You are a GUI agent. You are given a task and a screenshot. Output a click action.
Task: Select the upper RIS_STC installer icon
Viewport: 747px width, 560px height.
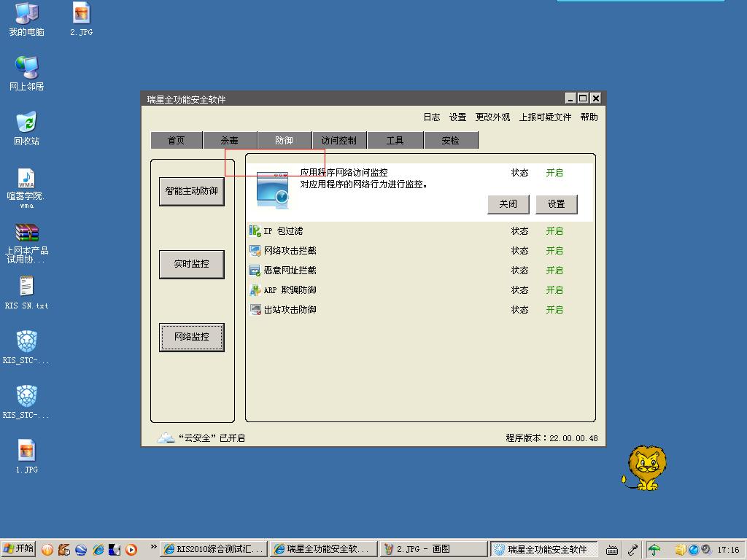coord(27,341)
